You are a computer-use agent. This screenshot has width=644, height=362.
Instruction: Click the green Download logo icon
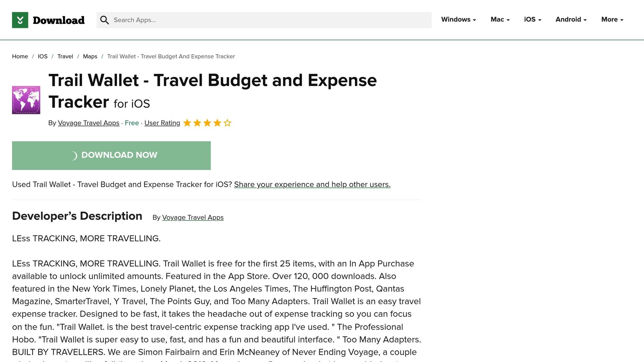pyautogui.click(x=20, y=20)
